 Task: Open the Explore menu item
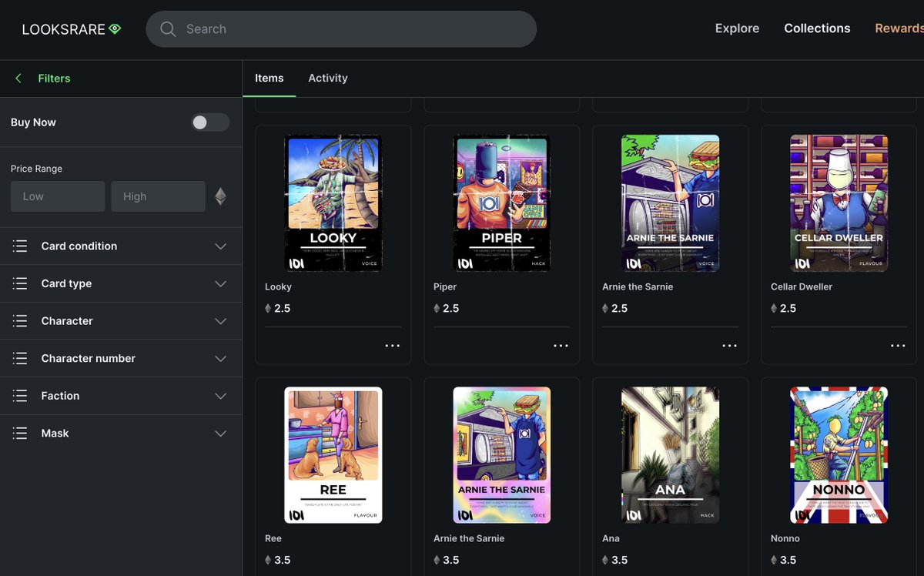(737, 28)
